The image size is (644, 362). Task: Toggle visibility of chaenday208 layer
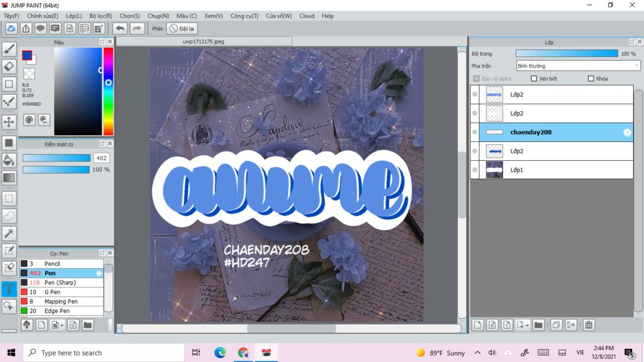click(475, 132)
